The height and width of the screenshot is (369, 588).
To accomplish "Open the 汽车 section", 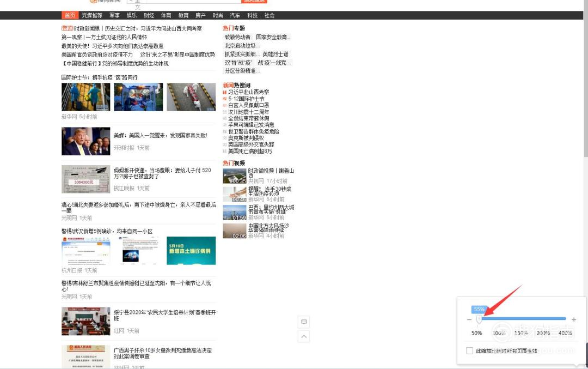I will pyautogui.click(x=235, y=15).
